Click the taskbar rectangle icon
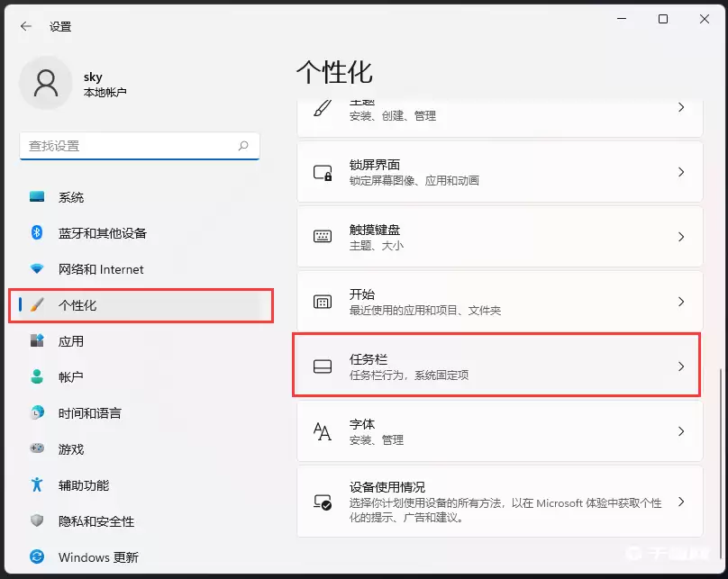728x579 pixels. point(323,366)
